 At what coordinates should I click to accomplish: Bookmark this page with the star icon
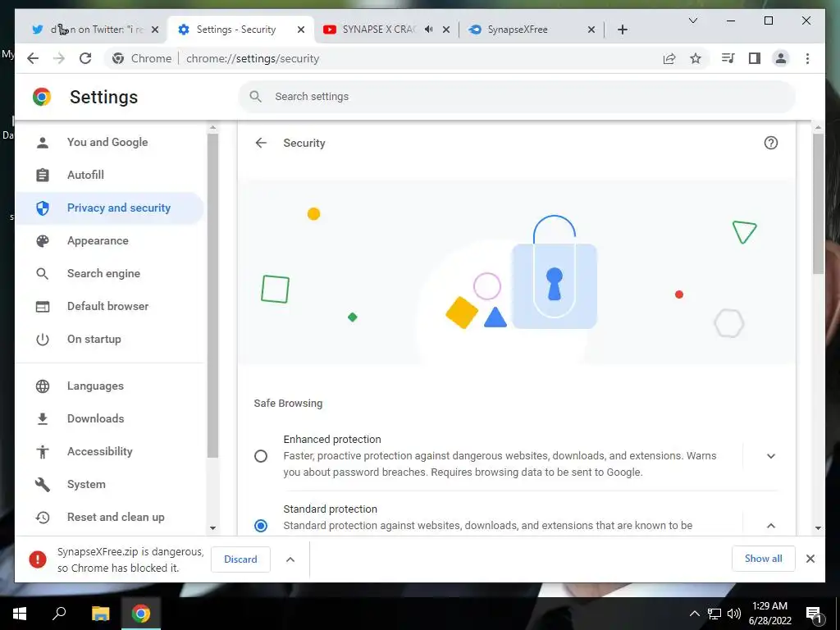696,58
